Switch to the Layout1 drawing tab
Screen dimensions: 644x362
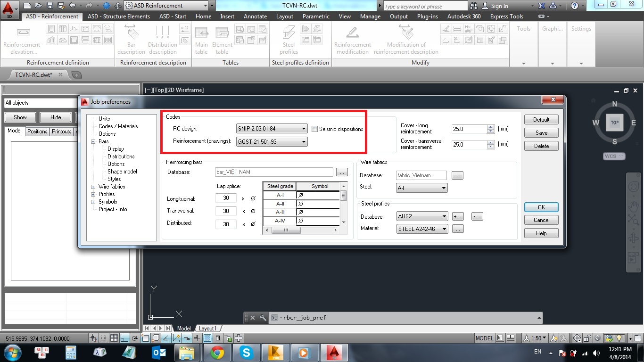pyautogui.click(x=207, y=329)
